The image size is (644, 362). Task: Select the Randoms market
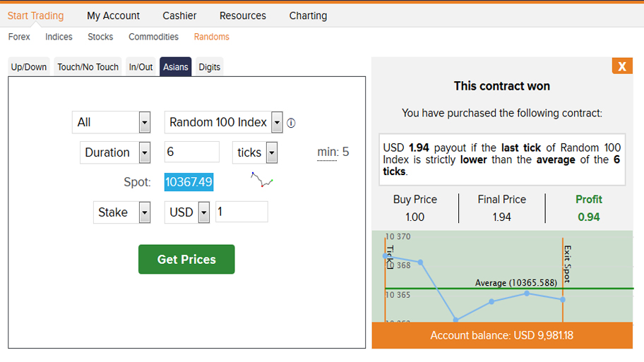[212, 37]
